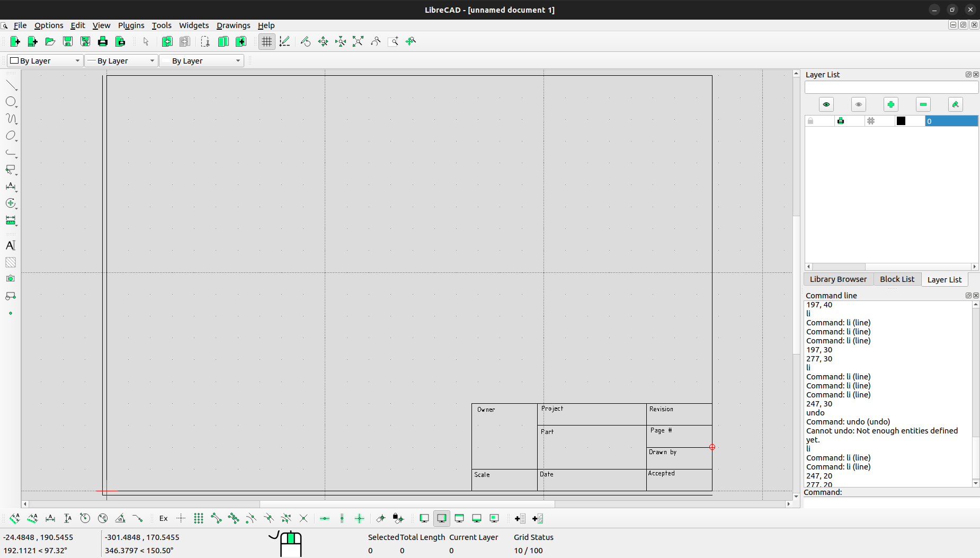Select the Hatch tool in left sidebar

coord(11,262)
